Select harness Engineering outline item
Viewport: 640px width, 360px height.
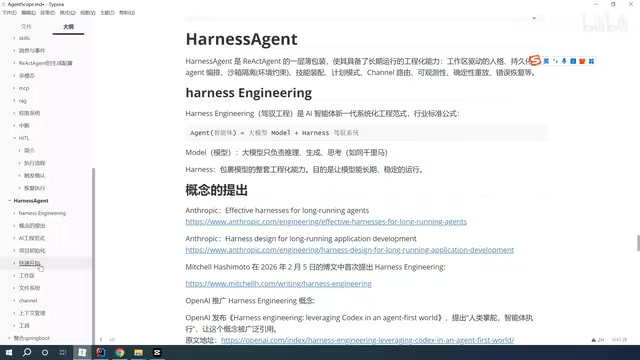pos(42,213)
